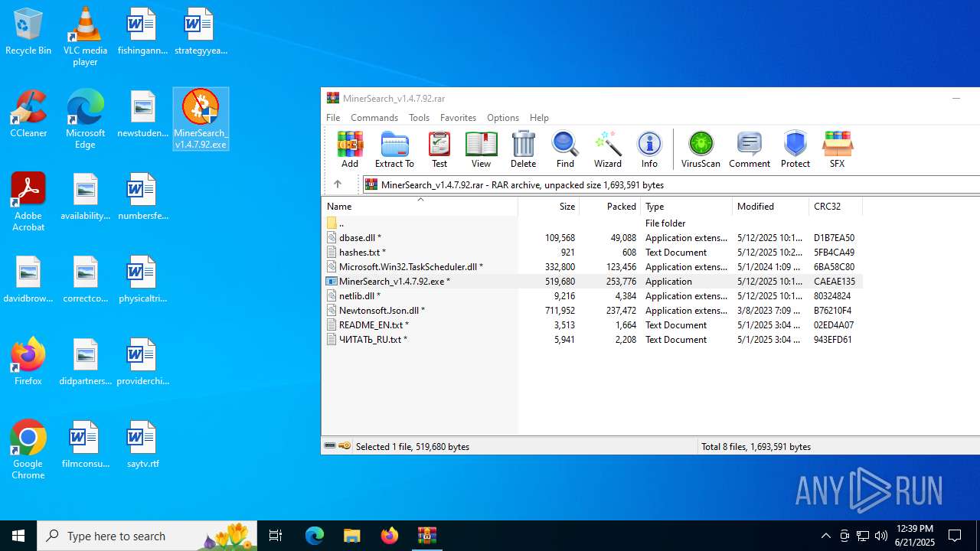
Task: Show archive Info
Action: 649,149
